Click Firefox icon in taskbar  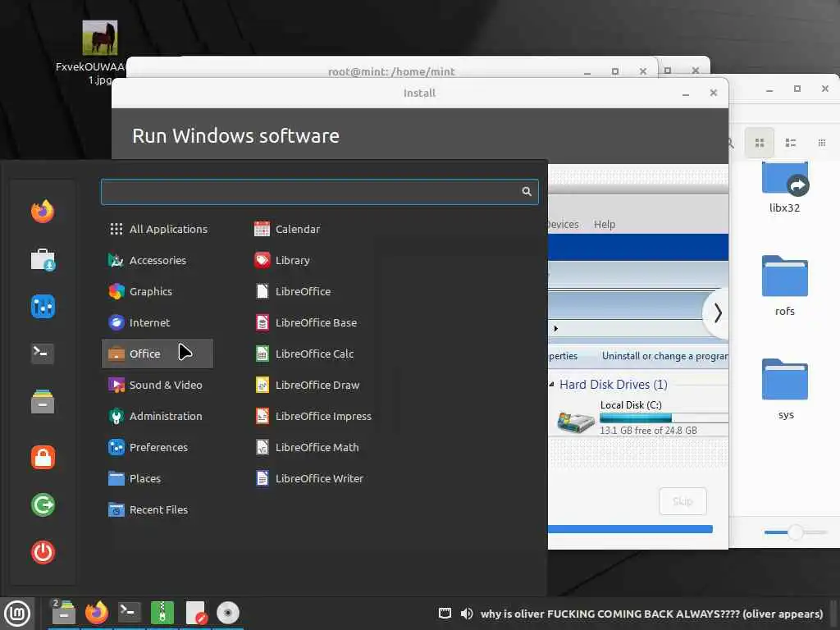[x=97, y=613]
